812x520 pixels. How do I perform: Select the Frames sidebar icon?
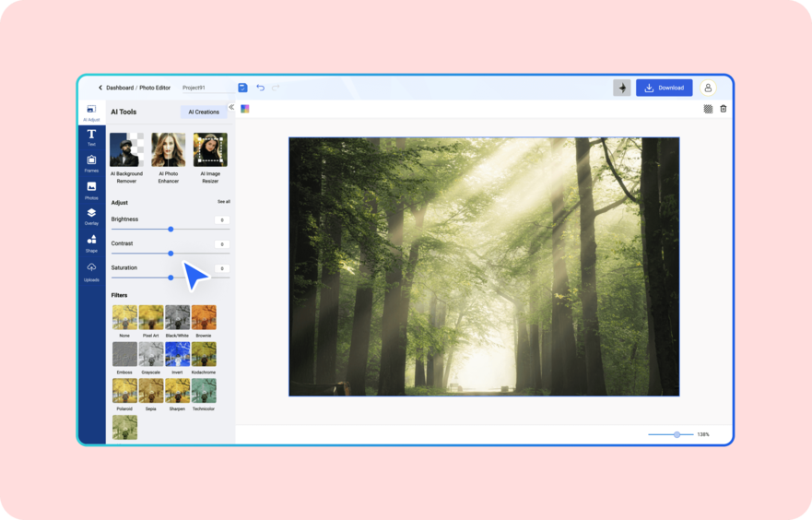point(91,163)
